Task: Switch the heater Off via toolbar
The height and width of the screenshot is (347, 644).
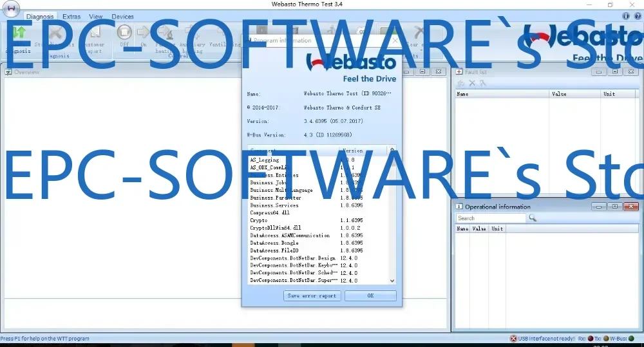Action: click(124, 32)
